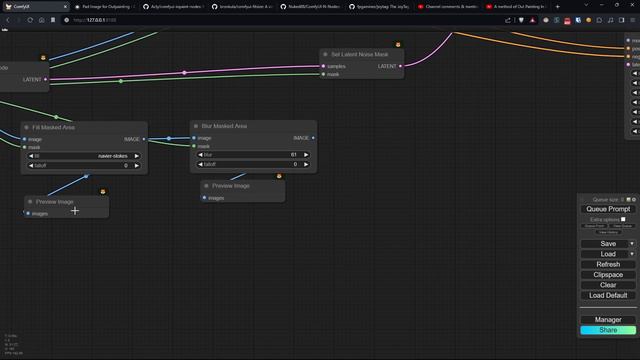640x360 pixels.
Task: Open the browser home page
Action: [42, 20]
